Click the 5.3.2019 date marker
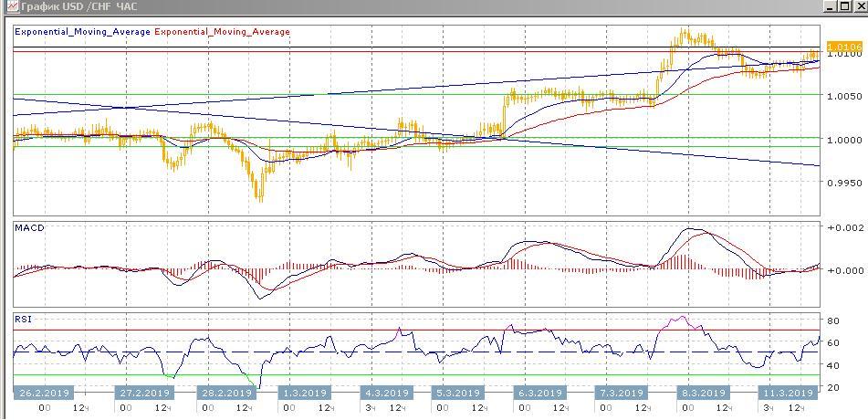Screen dimensions: 868x420 456,393
